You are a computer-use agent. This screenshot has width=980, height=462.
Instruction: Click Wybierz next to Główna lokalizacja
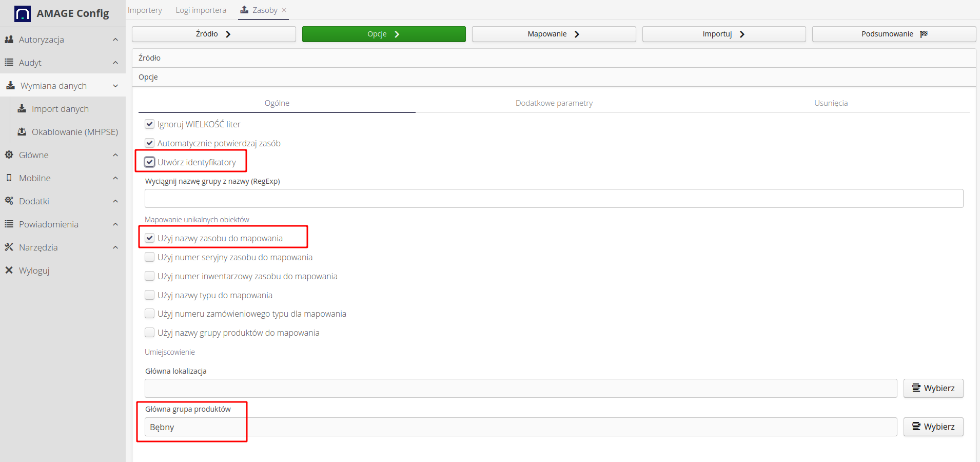pos(933,388)
